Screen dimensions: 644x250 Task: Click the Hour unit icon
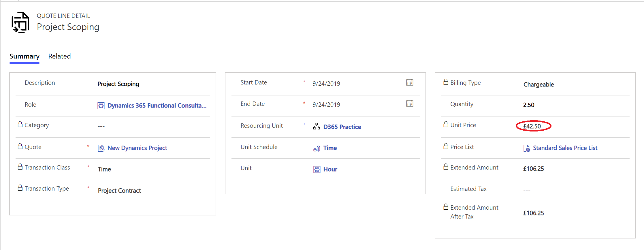tap(317, 170)
